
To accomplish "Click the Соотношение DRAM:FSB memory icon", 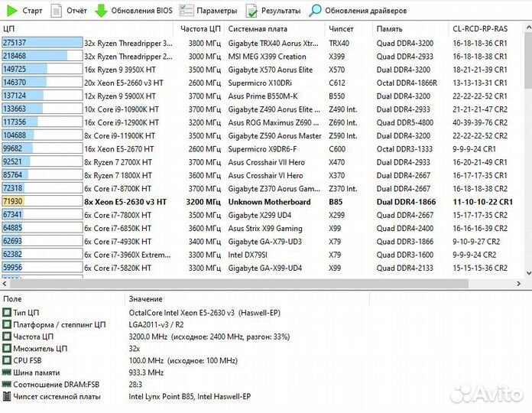I will click(6, 384).
